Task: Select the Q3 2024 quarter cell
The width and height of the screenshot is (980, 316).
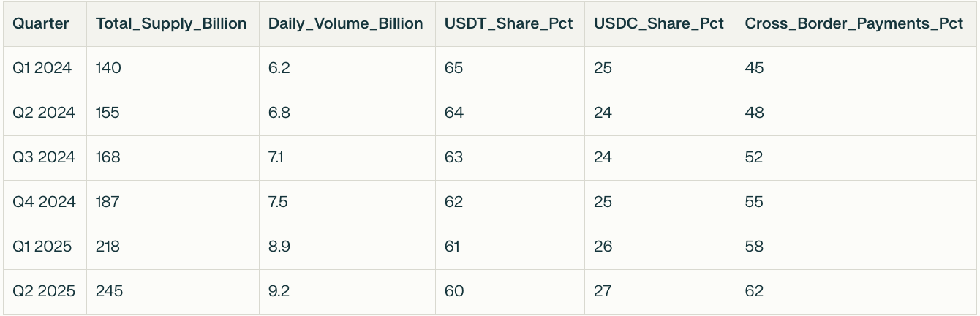Action: tap(44, 157)
